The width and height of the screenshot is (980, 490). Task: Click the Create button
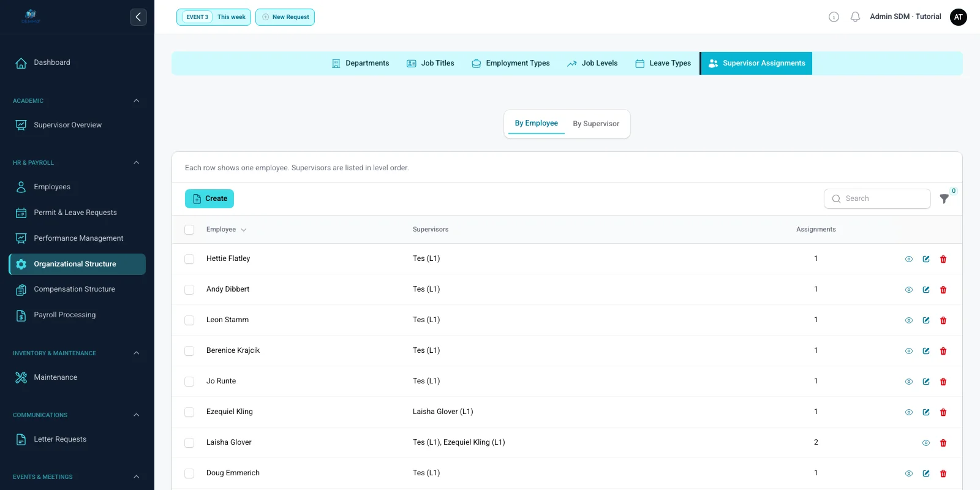click(209, 198)
